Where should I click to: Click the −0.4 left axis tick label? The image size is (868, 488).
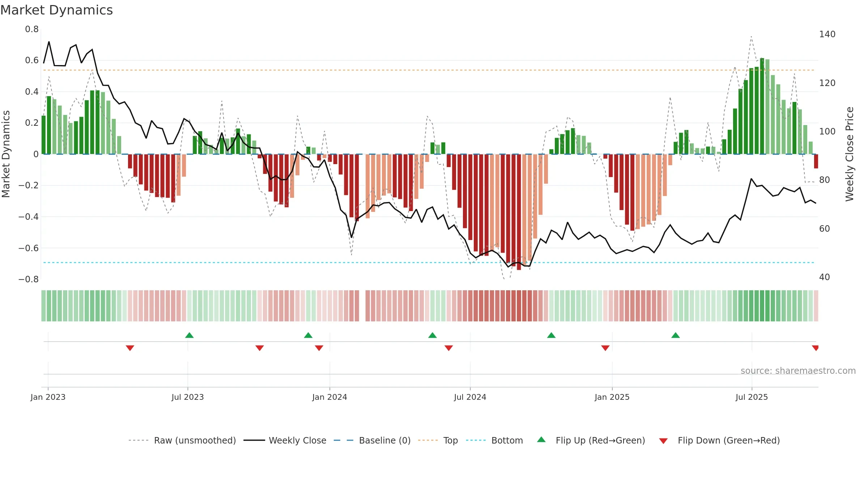(x=29, y=217)
